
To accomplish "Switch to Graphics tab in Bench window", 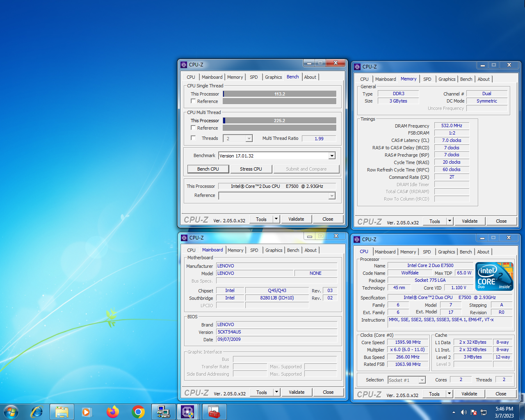I will [x=273, y=77].
